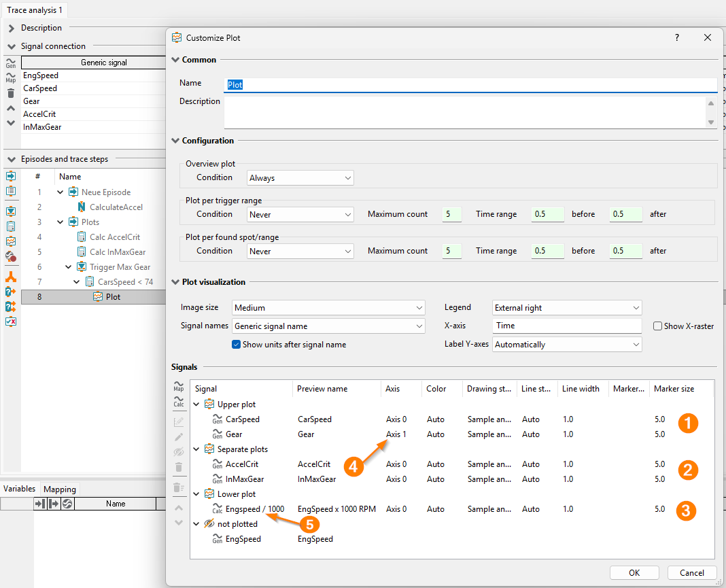Click the plot step icon in the episodes toolbar
This screenshot has height=588, width=726.
(x=11, y=241)
